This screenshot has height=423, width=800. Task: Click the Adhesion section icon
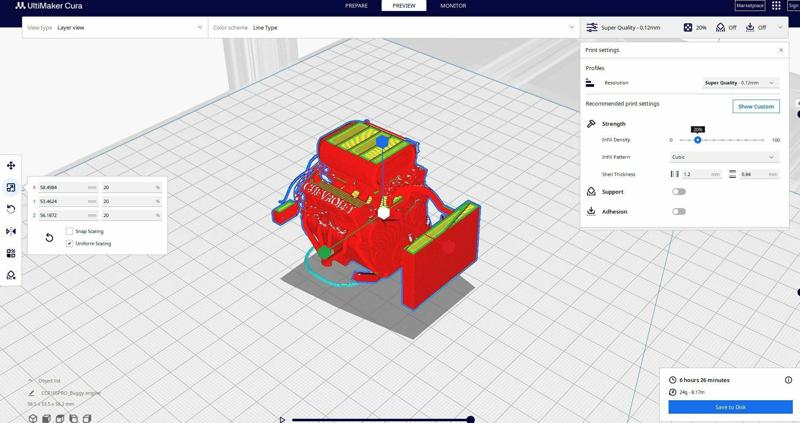591,211
